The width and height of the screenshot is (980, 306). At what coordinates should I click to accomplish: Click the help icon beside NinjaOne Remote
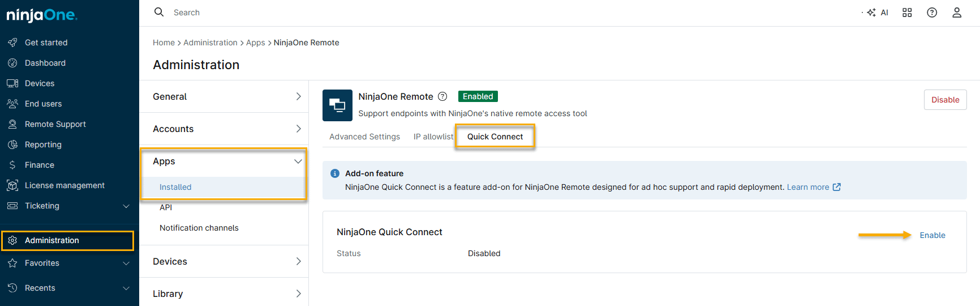[442, 96]
